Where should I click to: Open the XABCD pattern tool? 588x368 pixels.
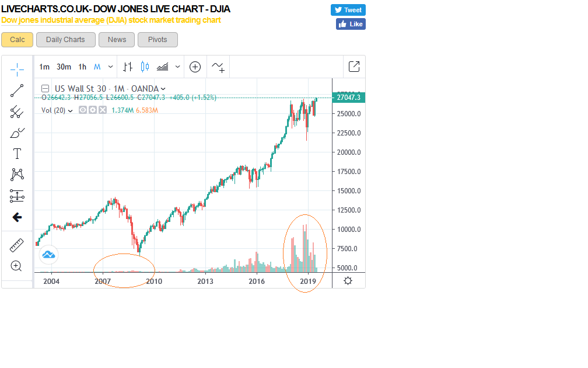click(17, 174)
